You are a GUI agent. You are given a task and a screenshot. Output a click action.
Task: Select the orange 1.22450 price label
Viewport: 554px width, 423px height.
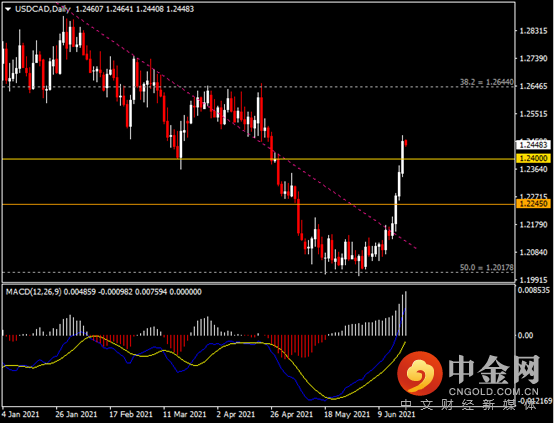(534, 204)
